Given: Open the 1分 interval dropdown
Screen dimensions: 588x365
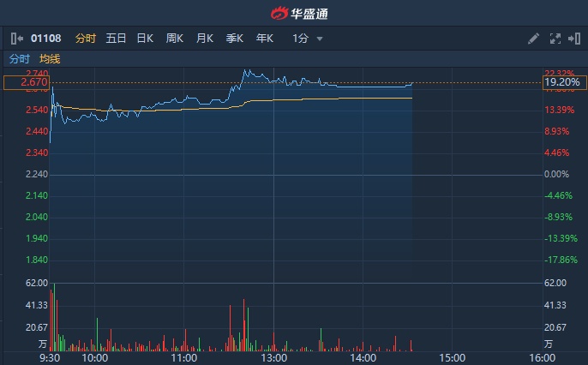Looking at the screenshot, I should tap(300, 39).
